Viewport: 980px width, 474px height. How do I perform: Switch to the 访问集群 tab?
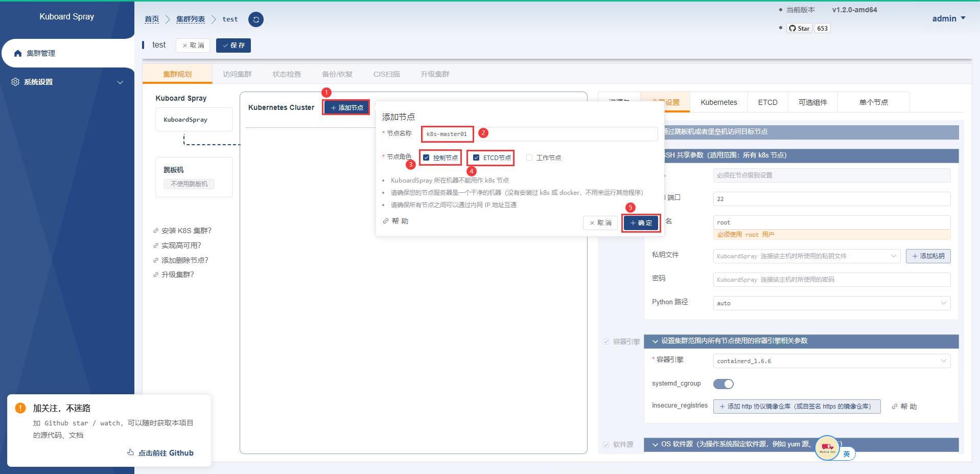(237, 74)
